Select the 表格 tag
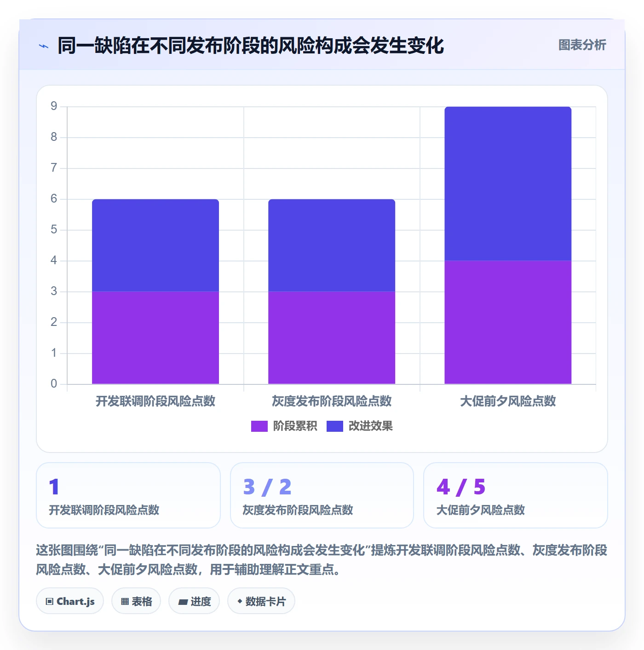Viewport: 644px width, 650px height. [x=136, y=601]
